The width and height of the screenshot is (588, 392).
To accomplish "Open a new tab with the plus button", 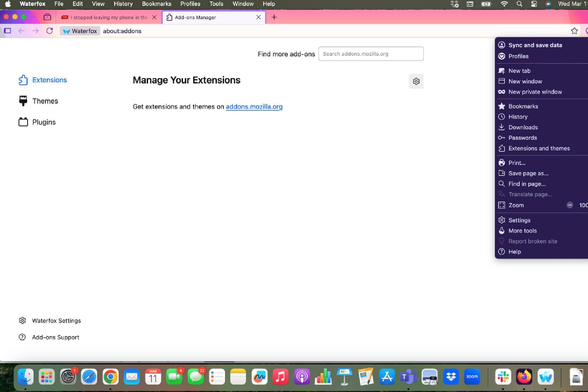I will 274,17.
